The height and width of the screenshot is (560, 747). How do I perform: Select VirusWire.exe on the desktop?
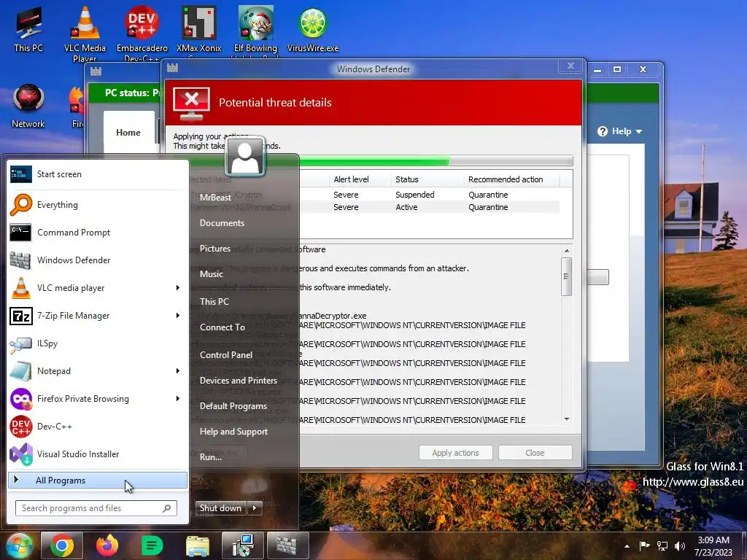click(313, 29)
